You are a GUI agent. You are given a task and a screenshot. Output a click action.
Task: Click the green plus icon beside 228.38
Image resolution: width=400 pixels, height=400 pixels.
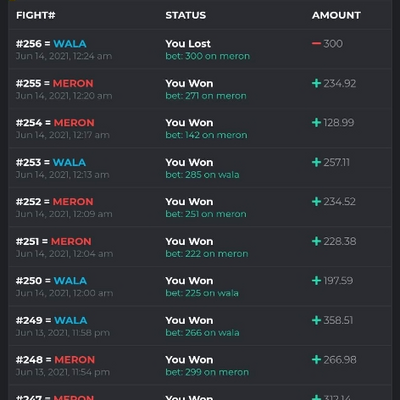point(316,241)
